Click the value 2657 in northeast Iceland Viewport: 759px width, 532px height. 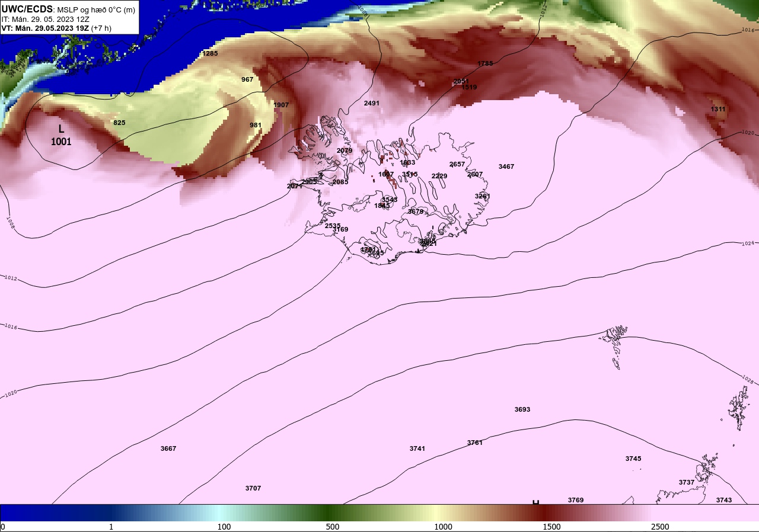457,164
